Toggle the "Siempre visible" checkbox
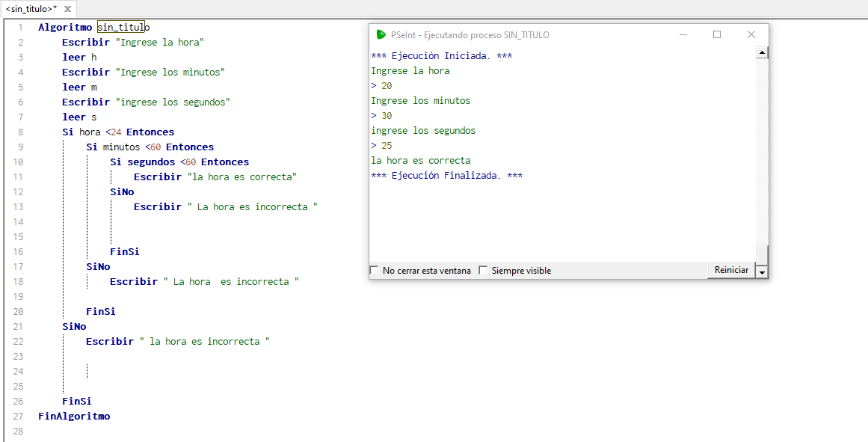The width and height of the screenshot is (868, 442). click(x=483, y=271)
